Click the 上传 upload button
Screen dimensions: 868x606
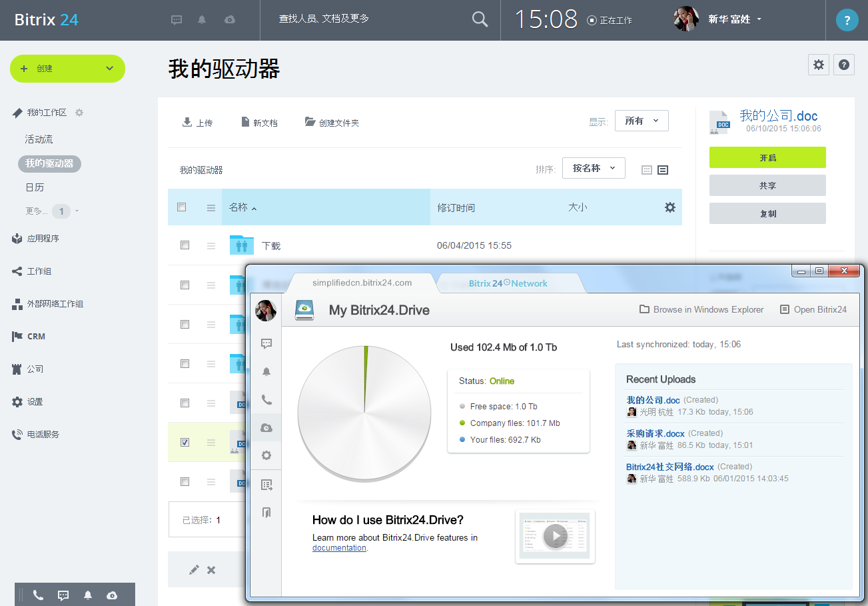point(197,123)
